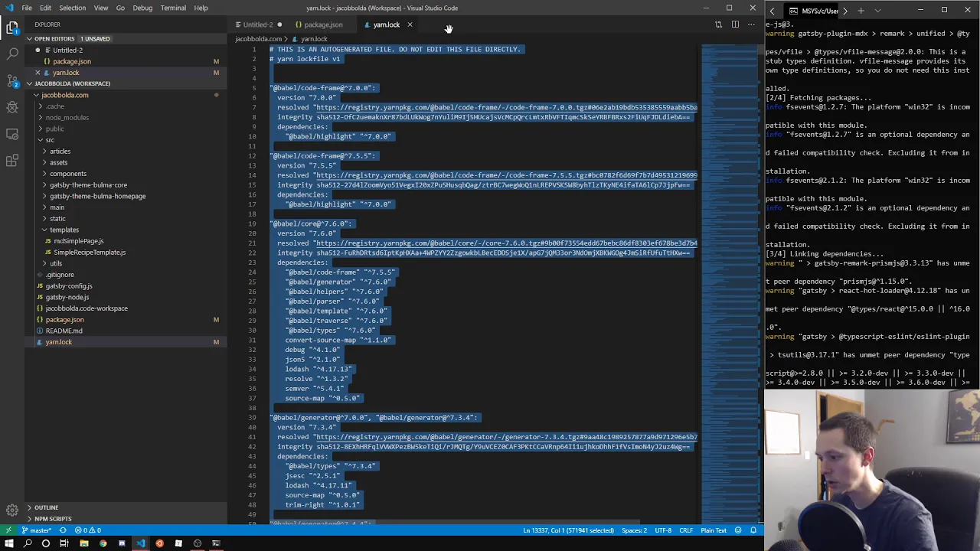
Task: Switch to the package.json tab
Action: coord(323,24)
